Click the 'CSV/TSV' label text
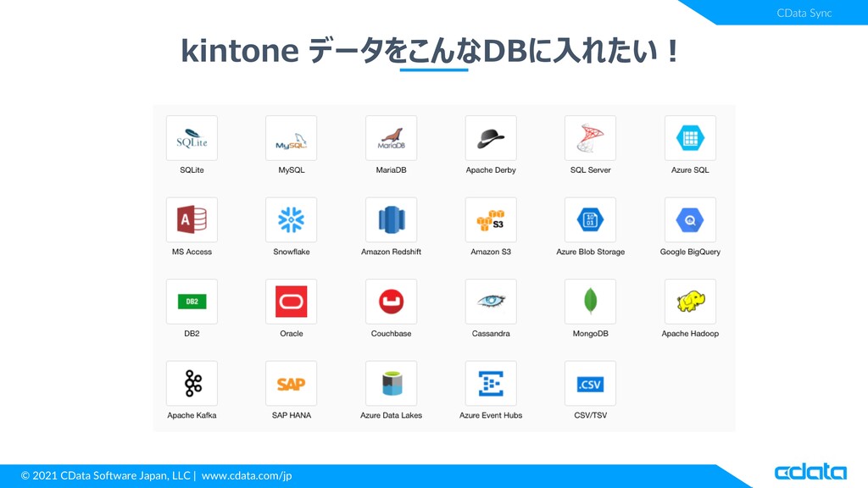 (590, 415)
